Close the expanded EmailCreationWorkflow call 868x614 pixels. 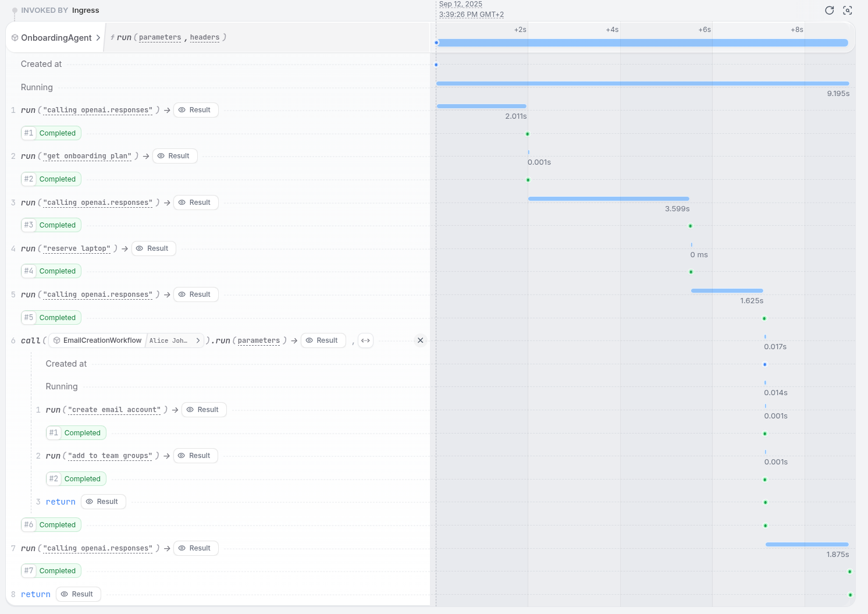pos(420,340)
